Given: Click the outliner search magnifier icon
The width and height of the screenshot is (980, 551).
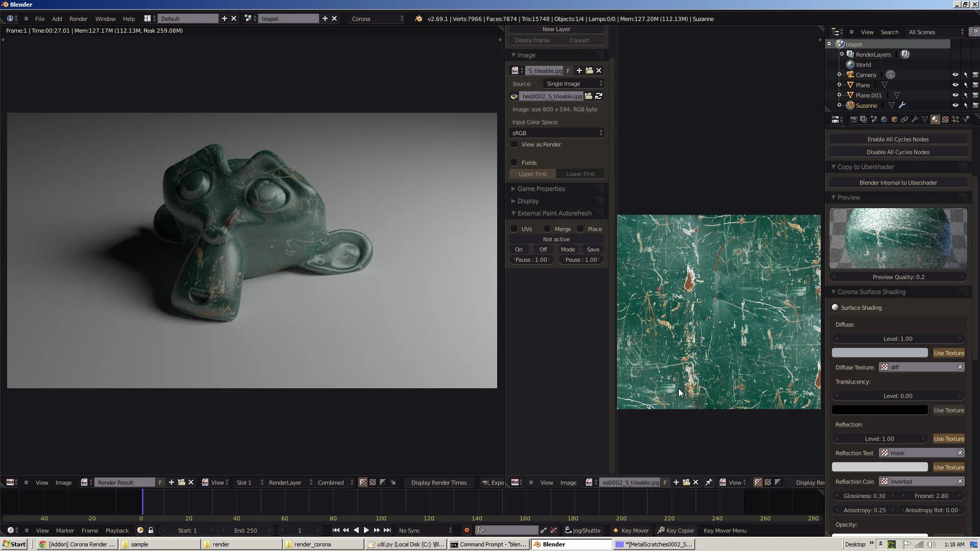Looking at the screenshot, I should click(974, 32).
